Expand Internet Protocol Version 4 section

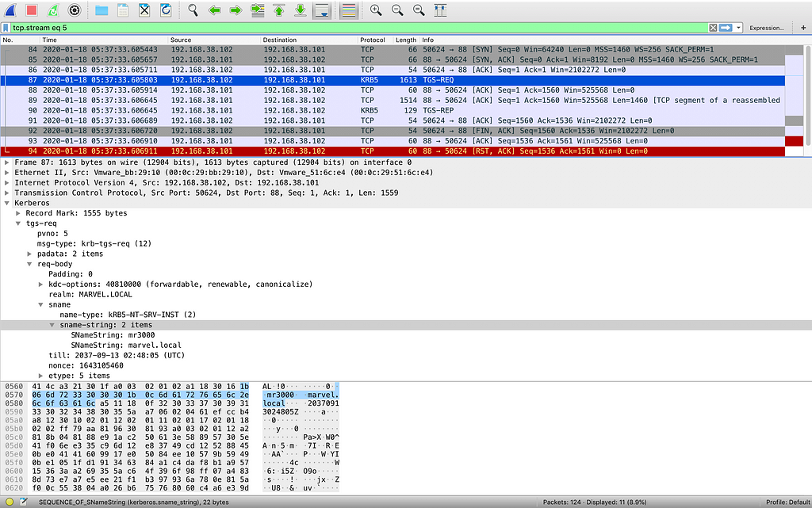pyautogui.click(x=6, y=182)
